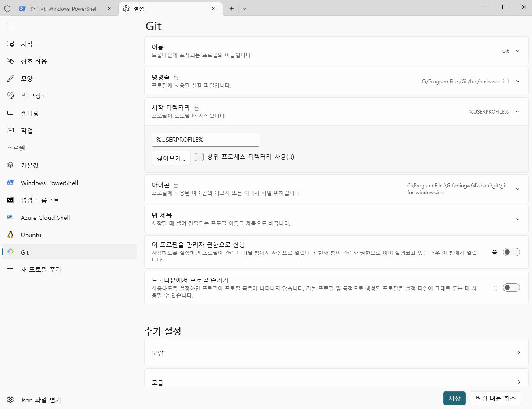Click the Git page heading
Image resolution: width=532 pixels, height=409 pixels.
[x=153, y=26]
